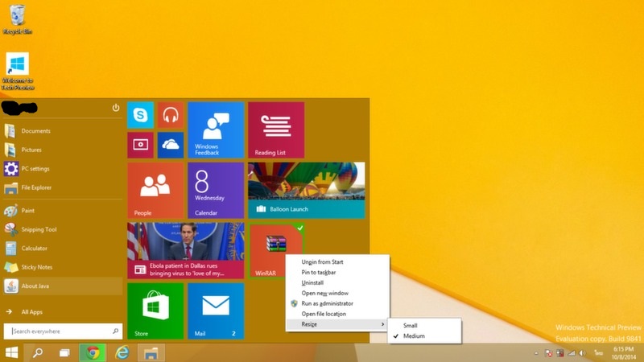
Task: Launch Calculator from Start menu
Action: (63, 249)
